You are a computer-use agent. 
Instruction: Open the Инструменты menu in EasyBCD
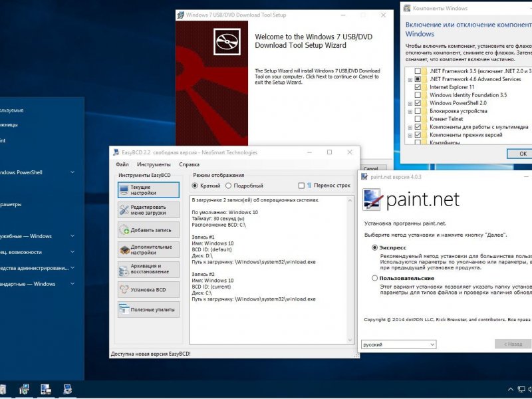(x=154, y=164)
